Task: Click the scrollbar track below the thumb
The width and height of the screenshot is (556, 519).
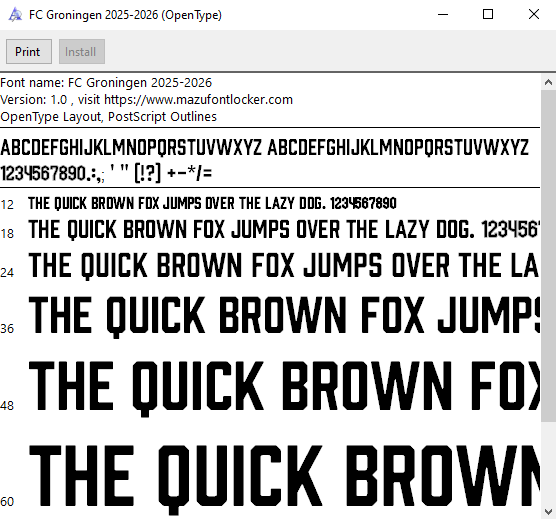Action: (x=548, y=463)
